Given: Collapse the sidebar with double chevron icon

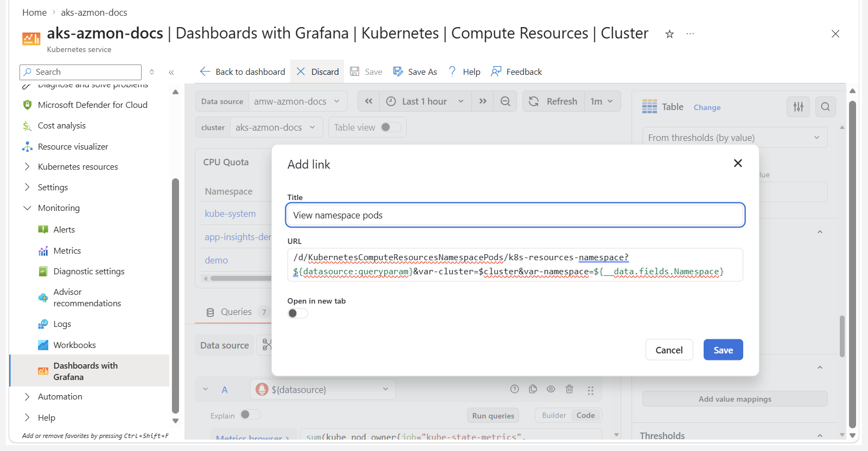Looking at the screenshot, I should click(171, 72).
